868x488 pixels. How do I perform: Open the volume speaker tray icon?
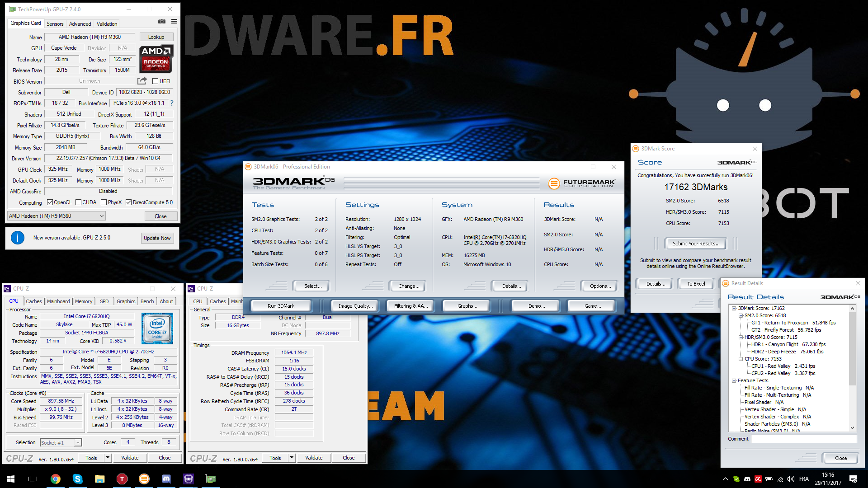click(791, 479)
